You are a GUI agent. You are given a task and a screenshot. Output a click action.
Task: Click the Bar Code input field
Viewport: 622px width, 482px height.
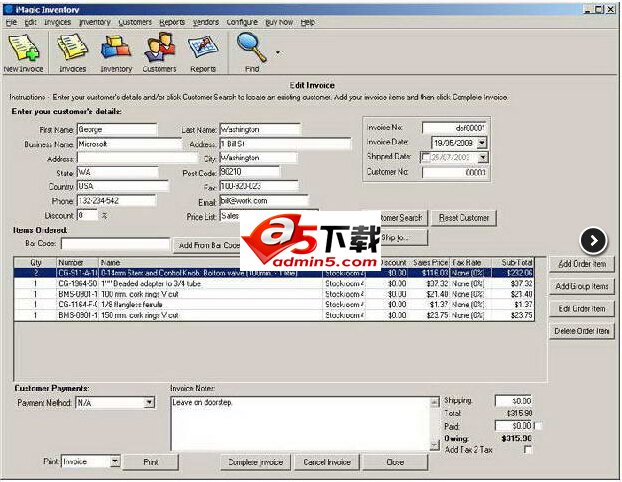click(x=115, y=244)
